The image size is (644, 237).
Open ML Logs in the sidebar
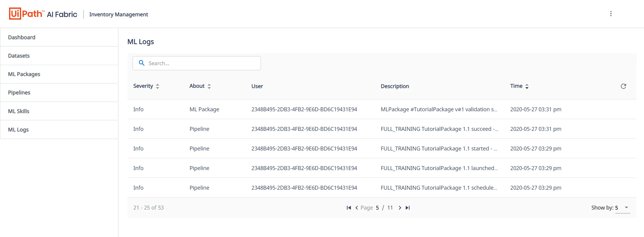coord(59,130)
